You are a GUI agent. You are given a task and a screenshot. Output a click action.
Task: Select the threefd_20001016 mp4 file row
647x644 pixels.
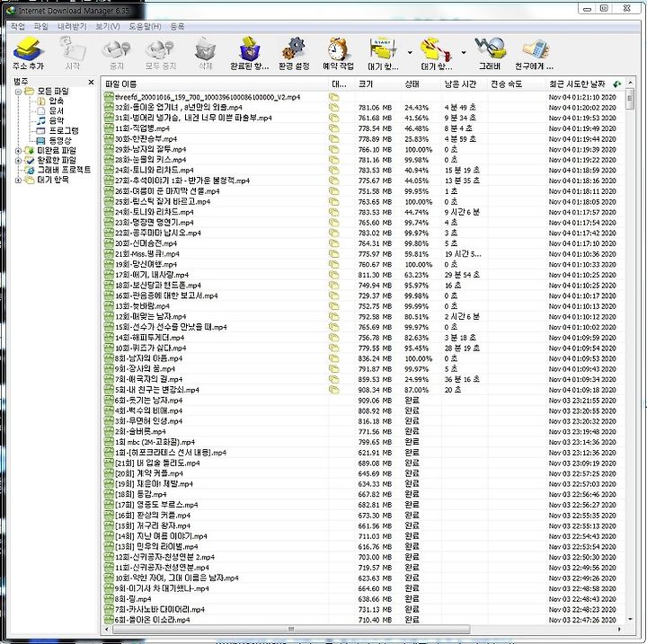coord(363,97)
